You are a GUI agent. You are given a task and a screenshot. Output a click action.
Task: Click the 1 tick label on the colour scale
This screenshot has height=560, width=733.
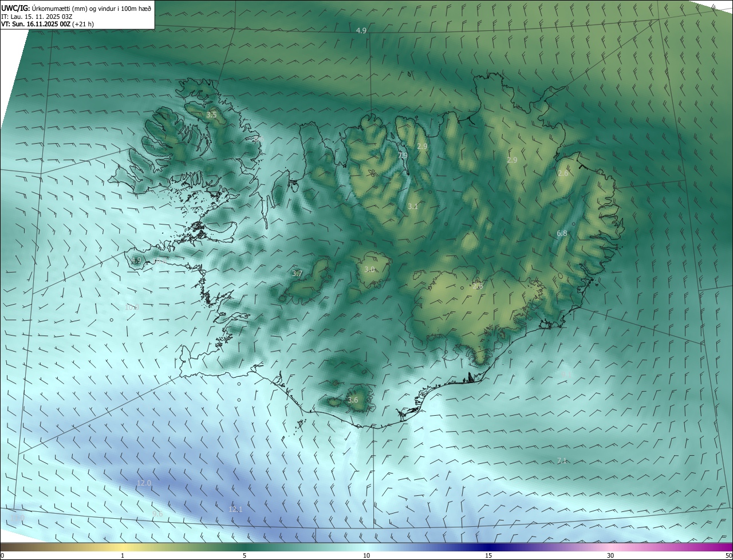[x=123, y=555]
